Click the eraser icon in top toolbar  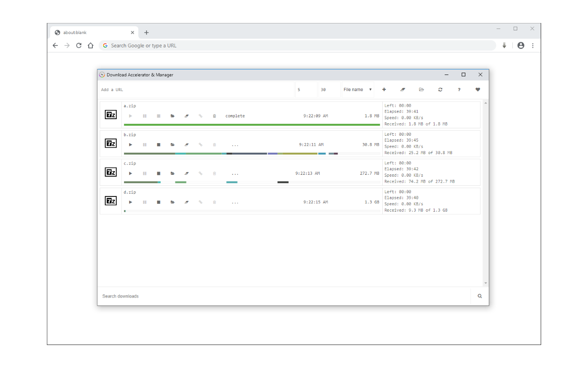coord(403,90)
